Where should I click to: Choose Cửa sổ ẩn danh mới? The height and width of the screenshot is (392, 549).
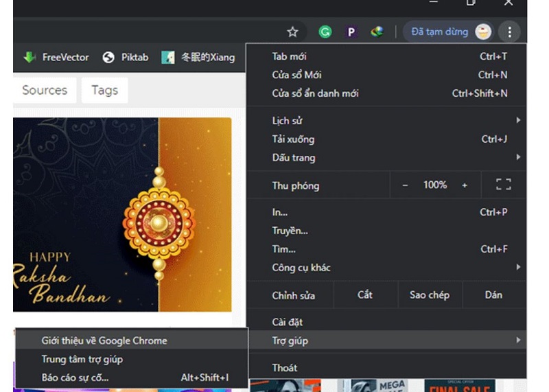coord(315,93)
